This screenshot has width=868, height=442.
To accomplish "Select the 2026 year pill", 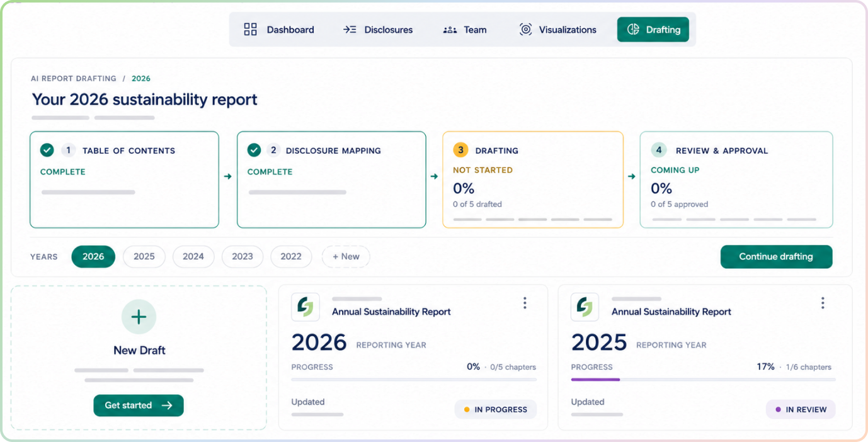I will [x=93, y=256].
